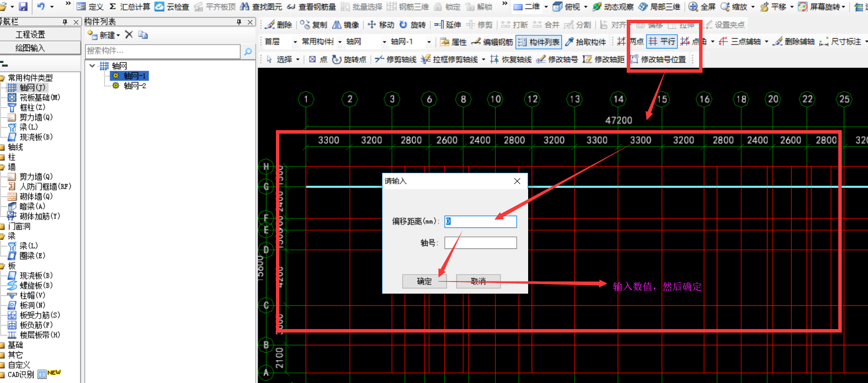
Task: Click 移动 move tool
Action: pyautogui.click(x=380, y=25)
